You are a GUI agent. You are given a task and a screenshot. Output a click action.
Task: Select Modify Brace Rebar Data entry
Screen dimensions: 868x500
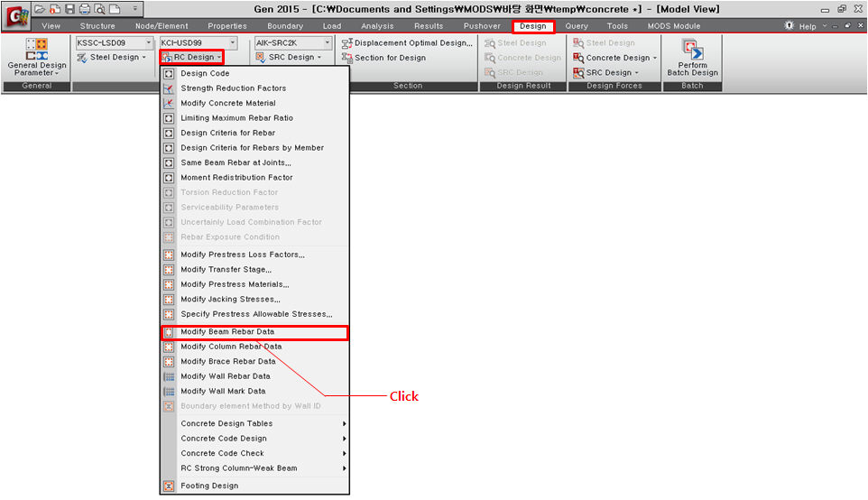coord(254,362)
